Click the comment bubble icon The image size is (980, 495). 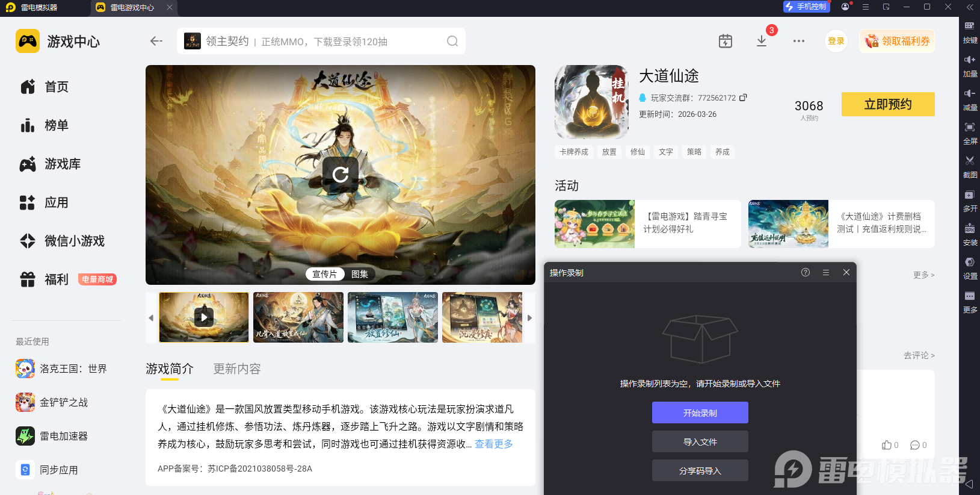click(915, 445)
